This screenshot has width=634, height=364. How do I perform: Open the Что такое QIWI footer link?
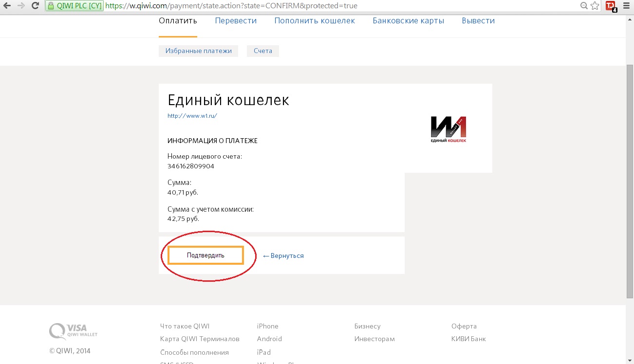(185, 326)
